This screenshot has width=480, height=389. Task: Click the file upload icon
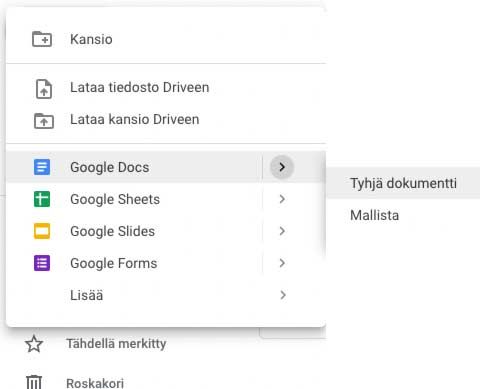pos(44,89)
